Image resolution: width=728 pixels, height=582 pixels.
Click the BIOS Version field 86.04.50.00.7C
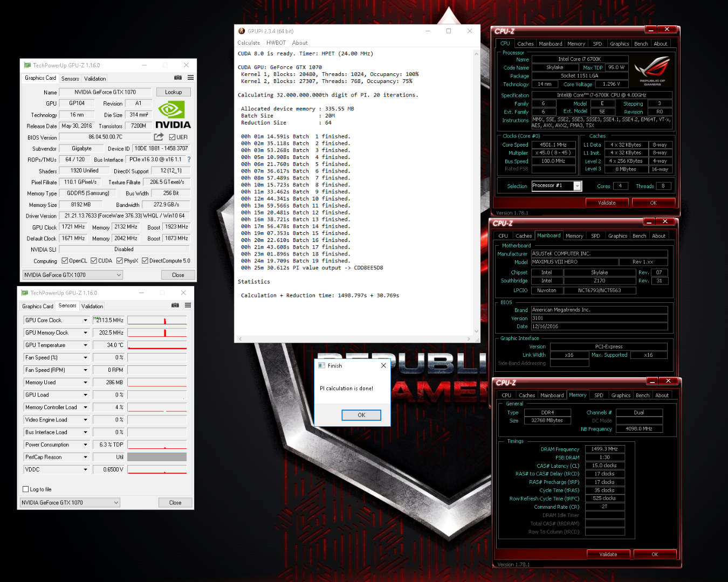tap(106, 137)
